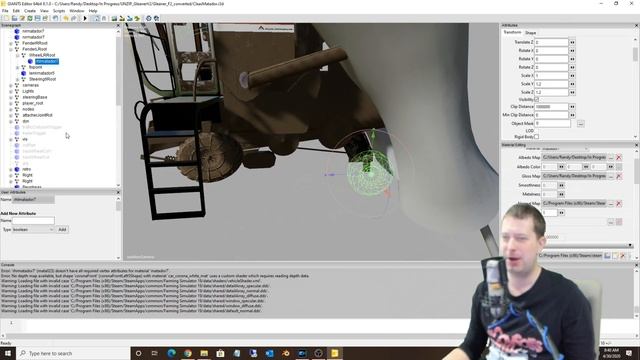This screenshot has width=640, height=360.
Task: Click the Scale Z value field
Action: tap(551, 92)
